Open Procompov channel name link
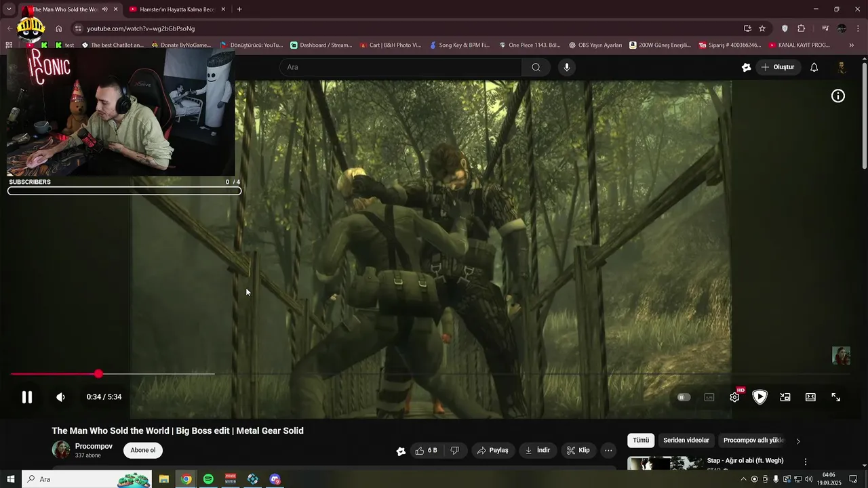868x488 pixels. [x=94, y=446]
